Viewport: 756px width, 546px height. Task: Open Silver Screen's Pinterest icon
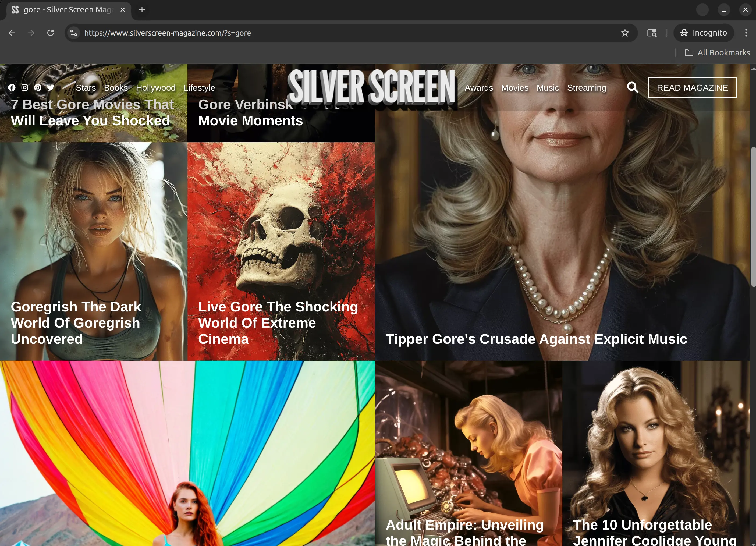[x=38, y=88]
